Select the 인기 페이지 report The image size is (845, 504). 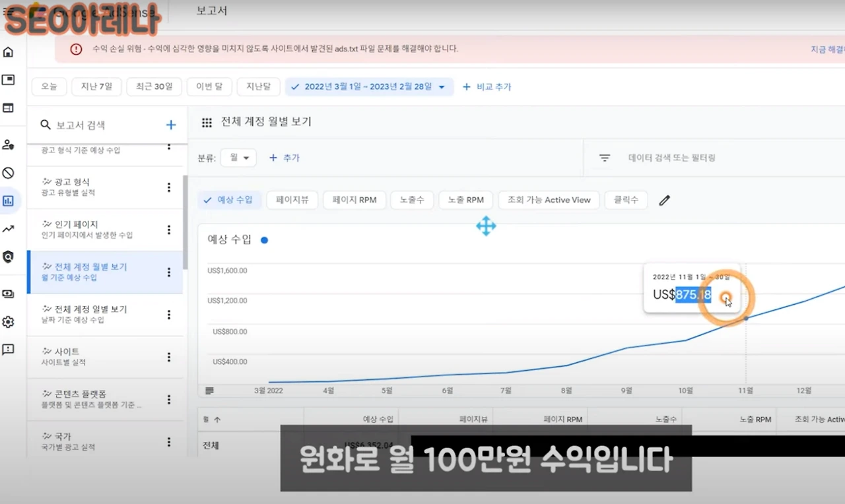(x=105, y=230)
